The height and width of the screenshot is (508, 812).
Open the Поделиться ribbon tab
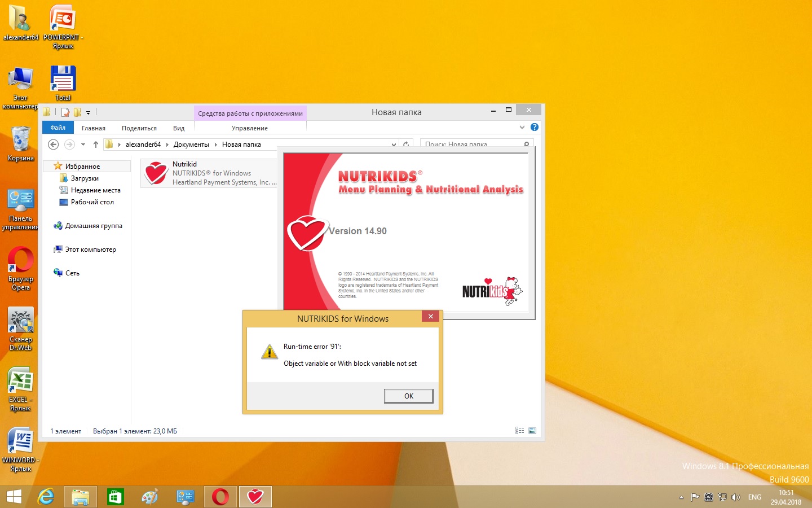point(139,128)
